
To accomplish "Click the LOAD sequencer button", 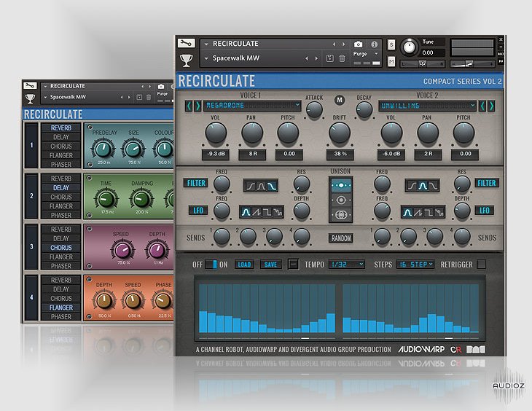I will pyautogui.click(x=244, y=264).
